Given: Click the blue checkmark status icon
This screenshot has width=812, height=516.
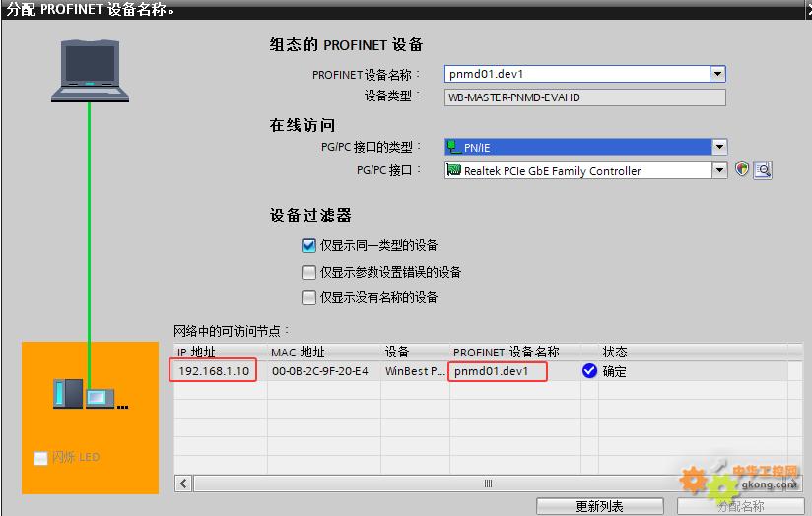Looking at the screenshot, I should click(589, 371).
